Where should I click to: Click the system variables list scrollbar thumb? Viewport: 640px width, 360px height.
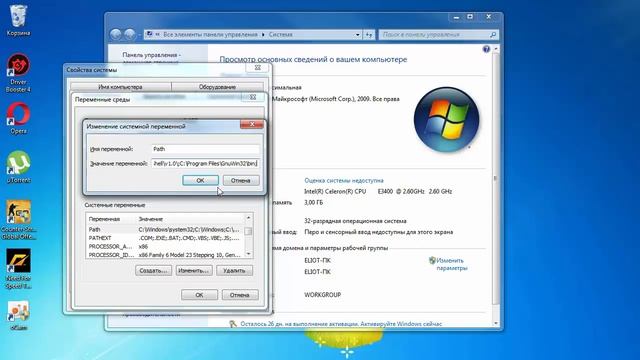248,231
